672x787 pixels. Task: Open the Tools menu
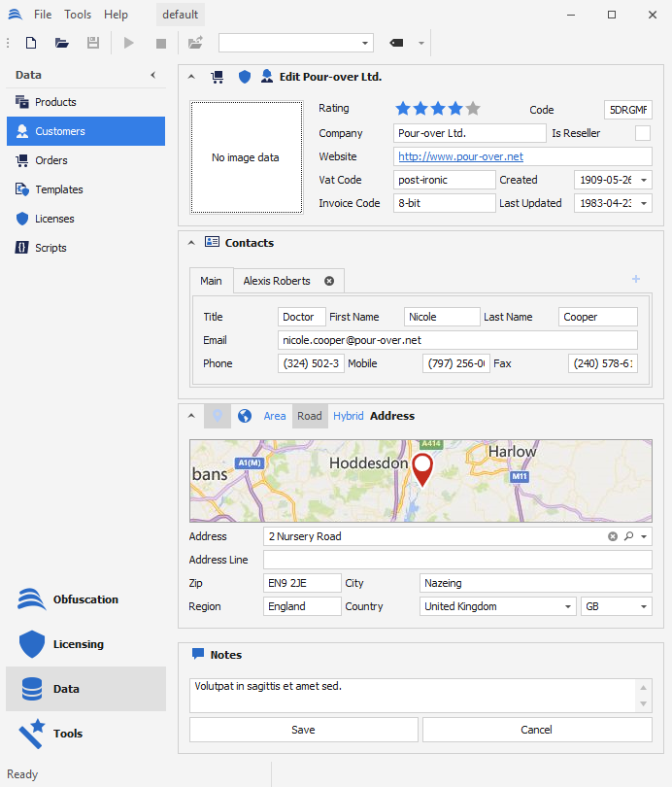tap(78, 15)
